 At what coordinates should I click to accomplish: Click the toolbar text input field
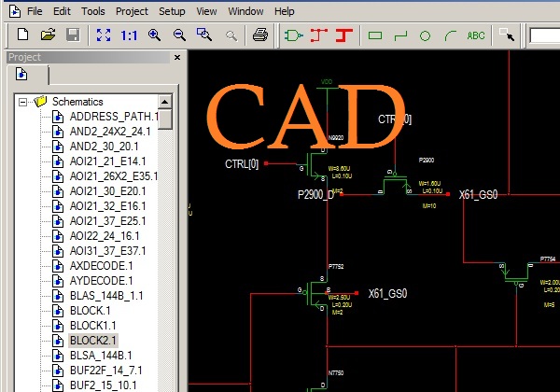545,35
